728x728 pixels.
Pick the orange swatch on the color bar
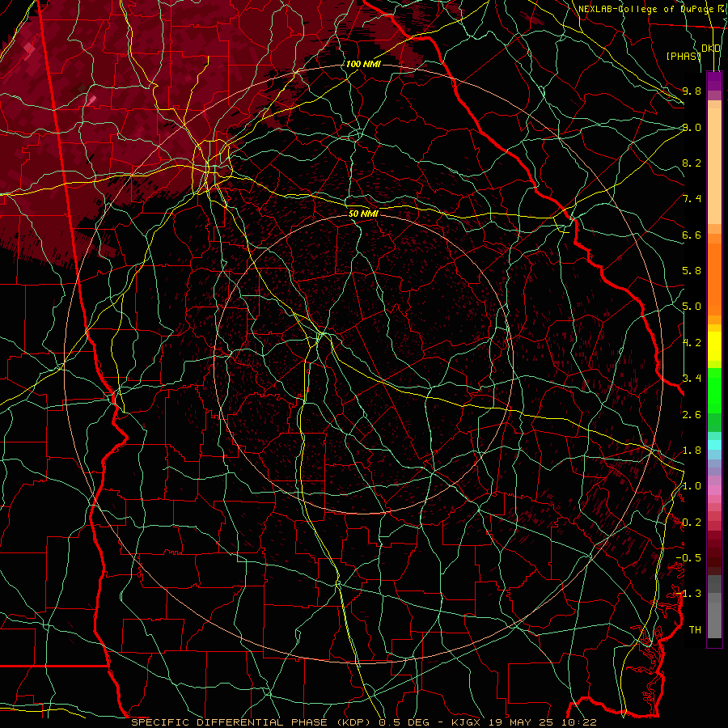click(x=714, y=278)
